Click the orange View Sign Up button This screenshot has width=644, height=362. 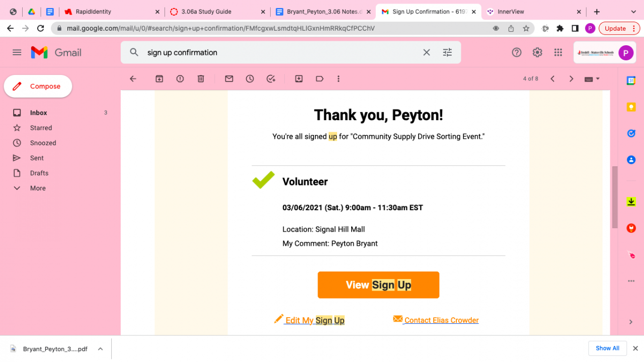378,285
